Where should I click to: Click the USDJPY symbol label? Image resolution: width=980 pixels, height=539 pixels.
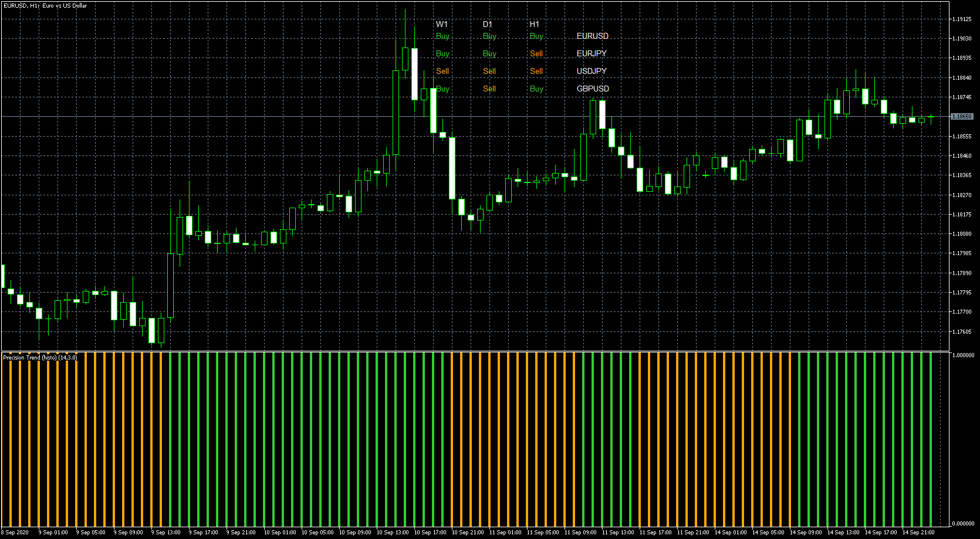tap(592, 71)
